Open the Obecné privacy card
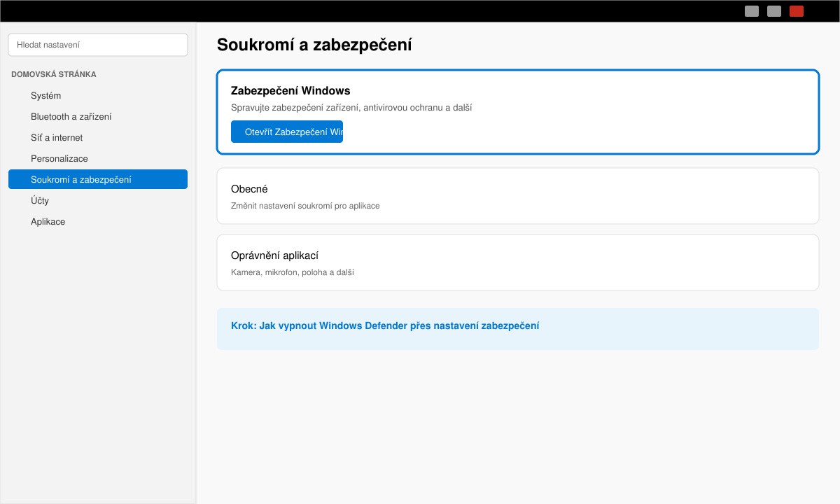Screen dimensions: 840x504 (x=518, y=196)
